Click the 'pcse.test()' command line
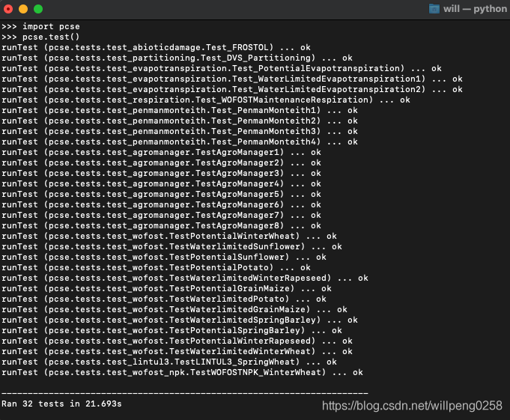The image size is (510, 420). point(40,37)
